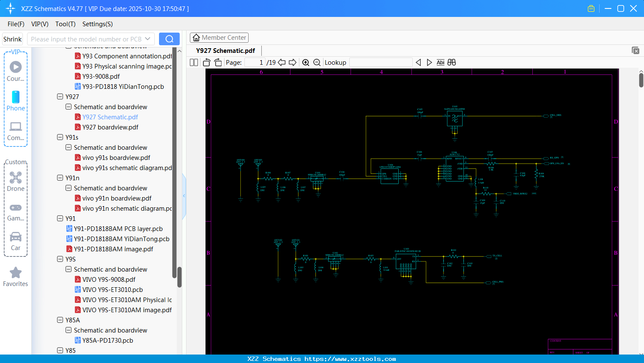This screenshot has width=644, height=363.
Task: Select the Phone category in the VIP sidebar
Action: [15, 101]
